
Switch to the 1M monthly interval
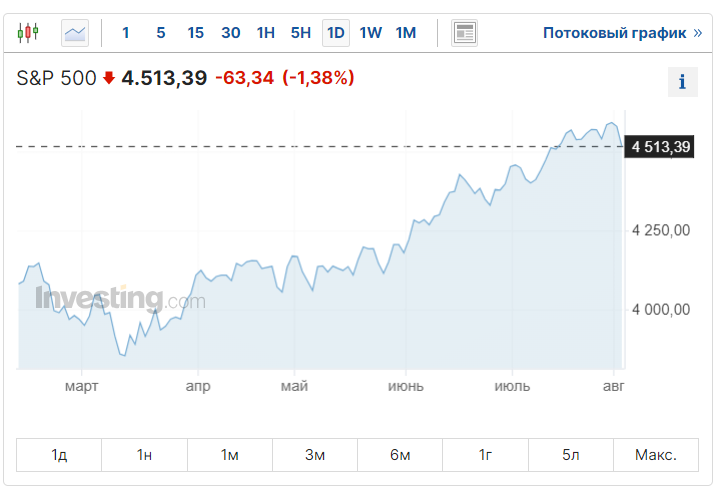coord(406,33)
